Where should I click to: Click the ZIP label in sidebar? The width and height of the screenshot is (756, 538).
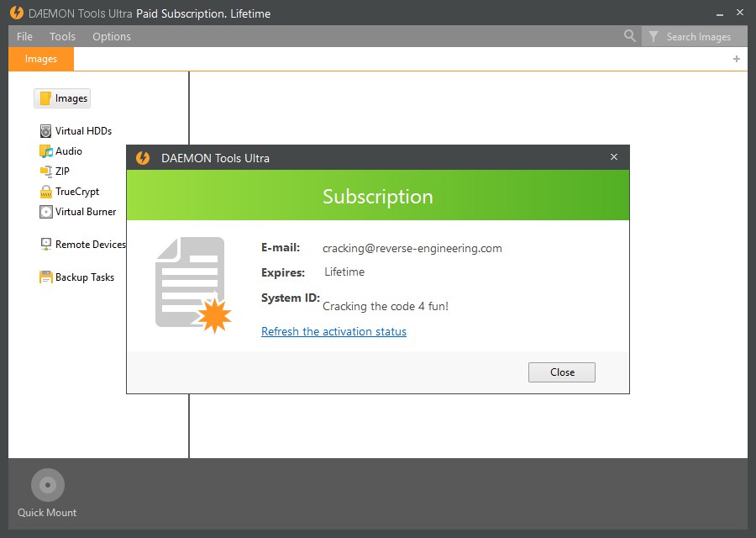(62, 171)
